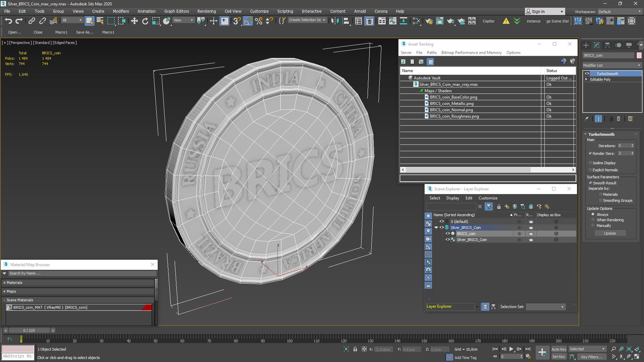Enable Separate by Materials checkbox

[601, 194]
